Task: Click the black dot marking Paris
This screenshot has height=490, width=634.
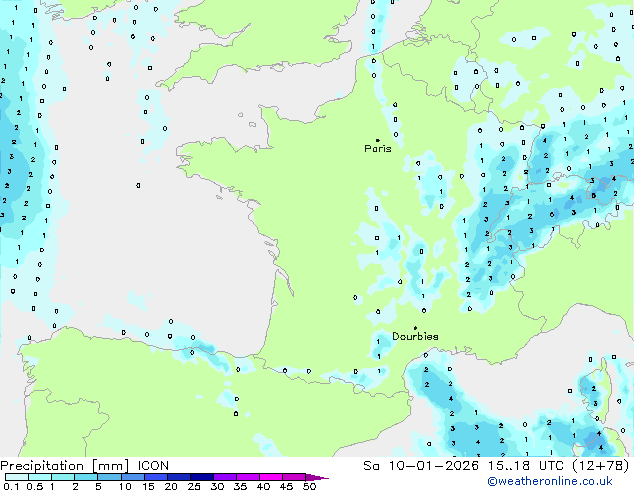Action: pyautogui.click(x=378, y=140)
